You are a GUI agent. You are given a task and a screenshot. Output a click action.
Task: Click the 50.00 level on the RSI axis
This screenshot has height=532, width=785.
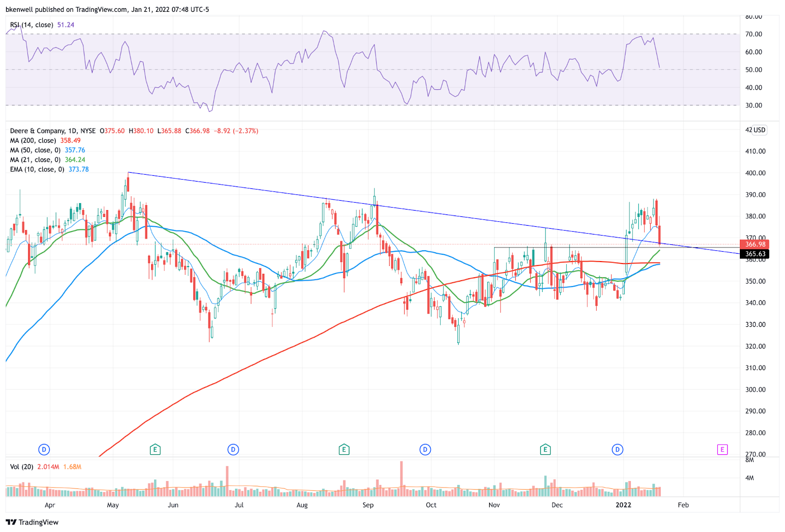point(754,70)
